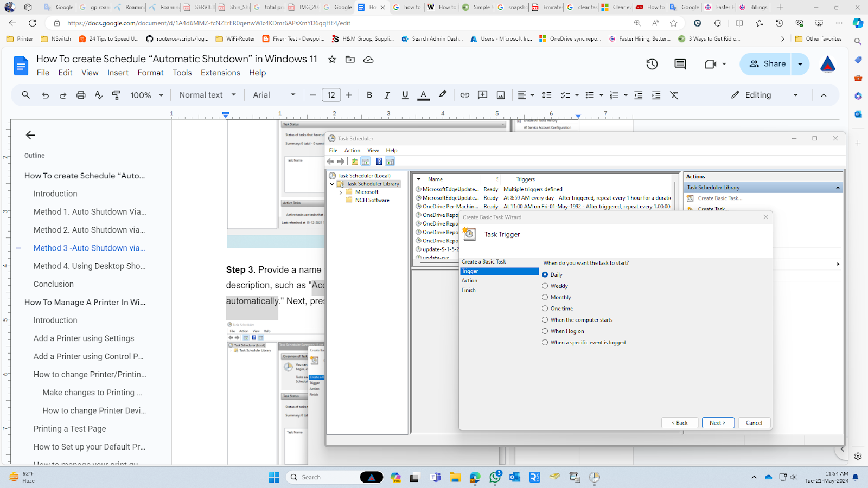Open the zoom 100% dropdown
This screenshot has width=868, height=488.
(x=146, y=95)
